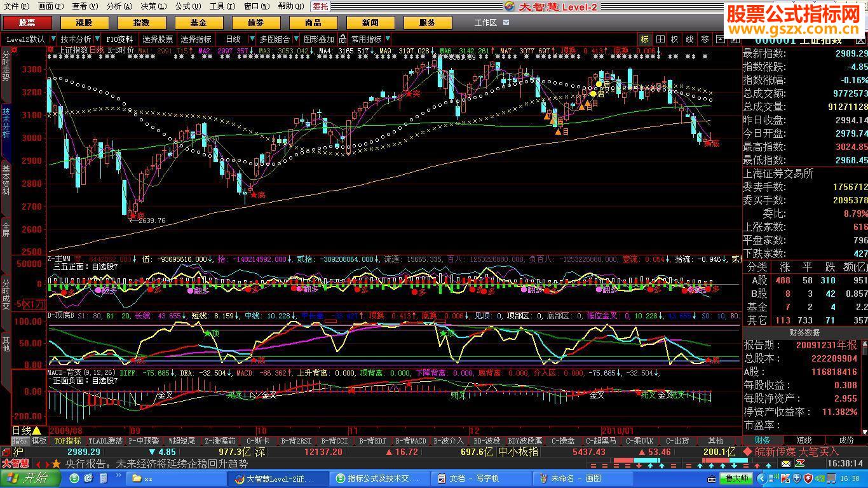Click the 鲁大师 tray button
This screenshot has width=868, height=488.
point(737,478)
